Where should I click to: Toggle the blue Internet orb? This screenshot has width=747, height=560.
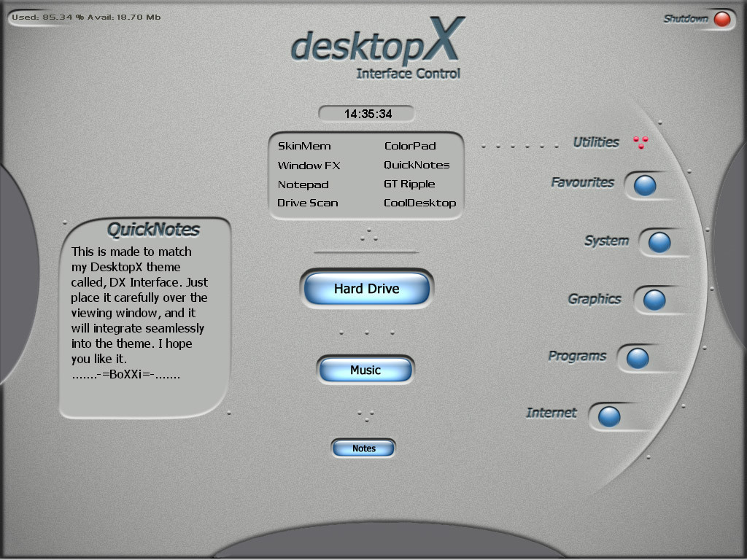[609, 416]
